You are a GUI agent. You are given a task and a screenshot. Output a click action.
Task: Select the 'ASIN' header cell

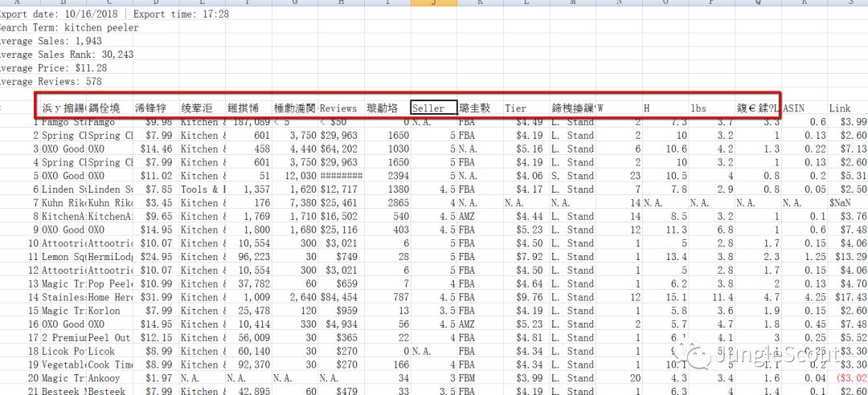point(804,108)
